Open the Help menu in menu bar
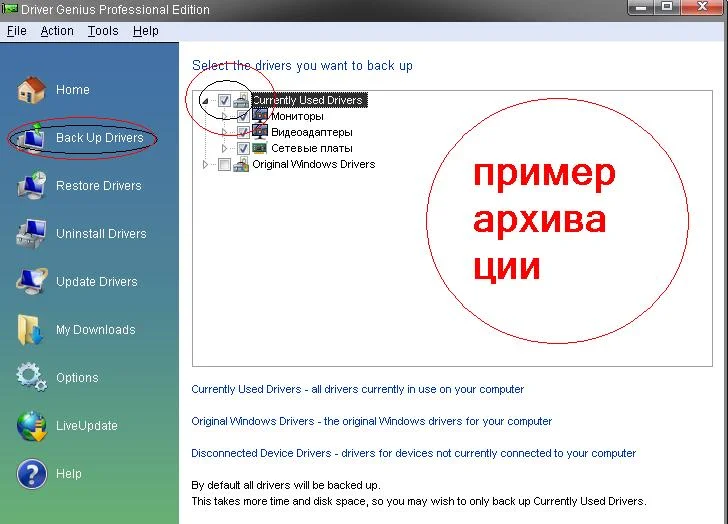 pyautogui.click(x=146, y=31)
